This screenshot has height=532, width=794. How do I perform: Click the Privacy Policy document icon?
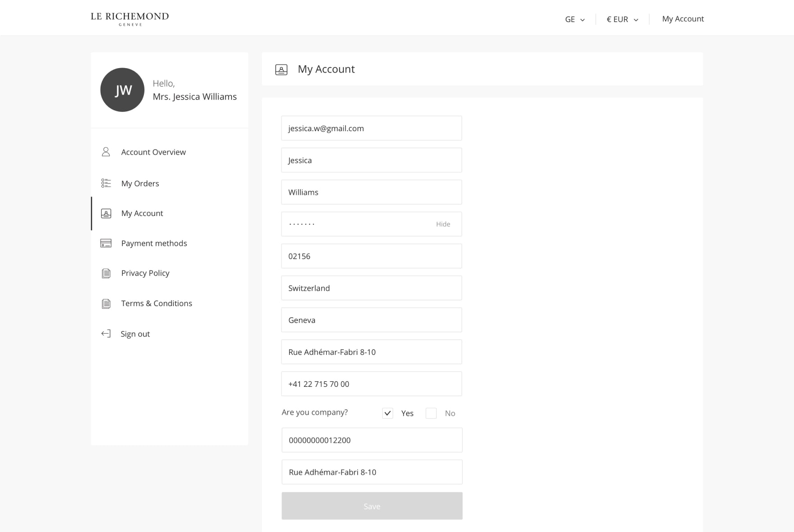pos(106,273)
